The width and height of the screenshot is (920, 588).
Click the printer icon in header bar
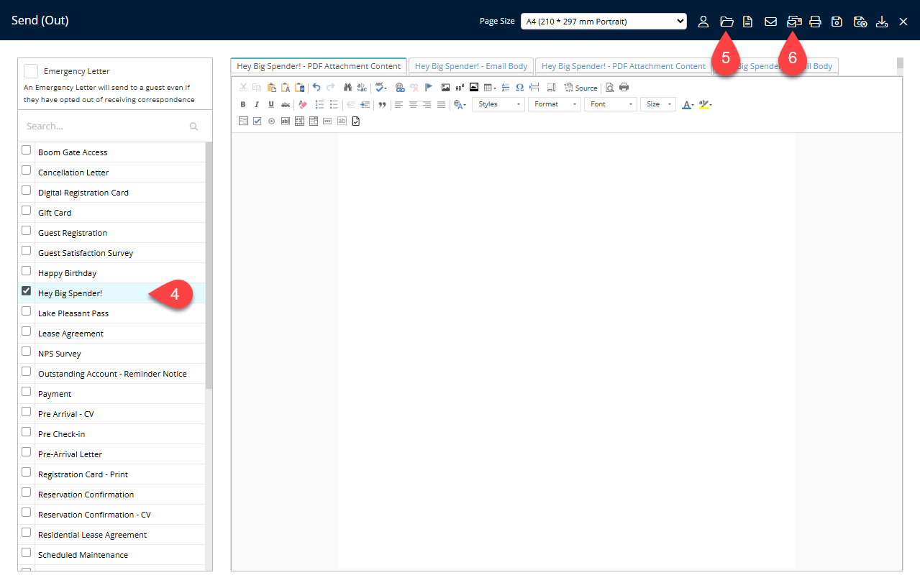click(x=815, y=22)
